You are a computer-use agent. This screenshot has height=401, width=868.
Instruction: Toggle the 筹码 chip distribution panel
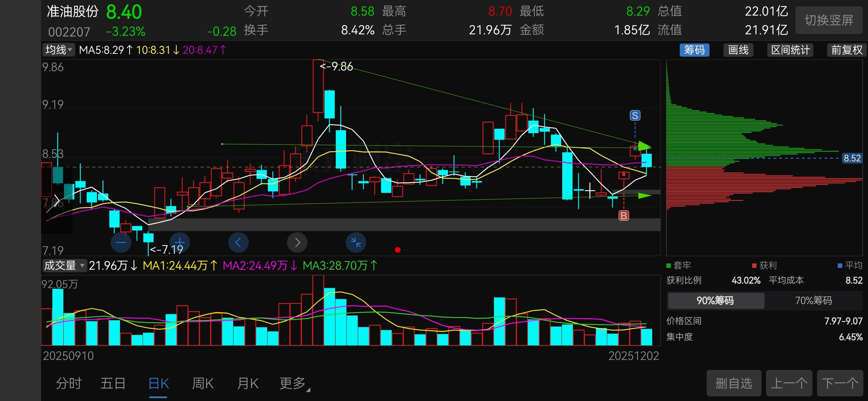pyautogui.click(x=694, y=50)
